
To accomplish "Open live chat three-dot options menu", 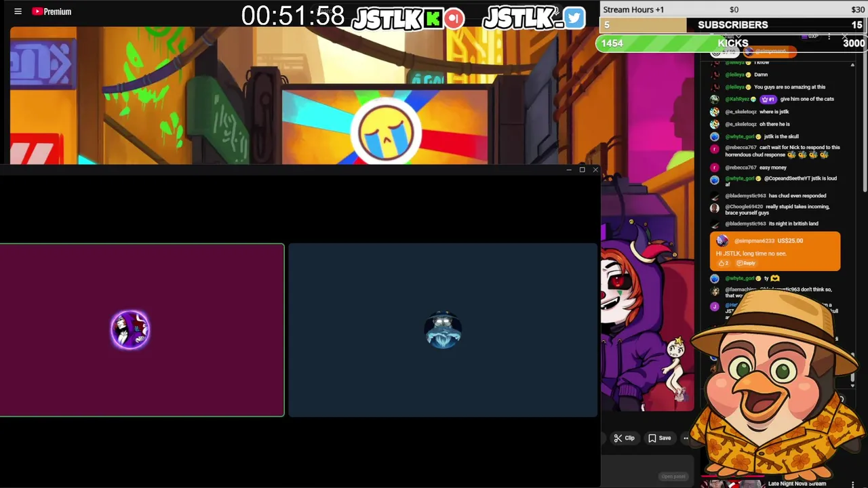I will pos(829,37).
